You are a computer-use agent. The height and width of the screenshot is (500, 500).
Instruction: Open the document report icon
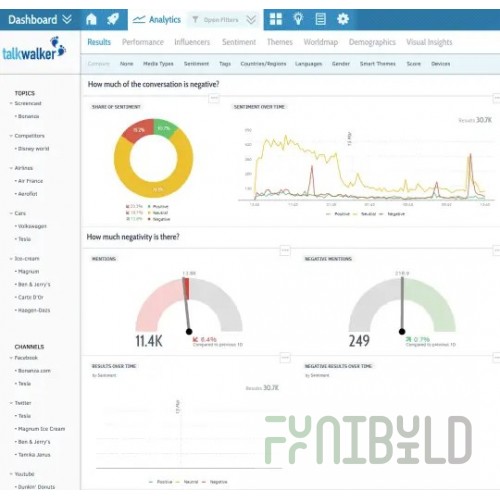[320, 19]
